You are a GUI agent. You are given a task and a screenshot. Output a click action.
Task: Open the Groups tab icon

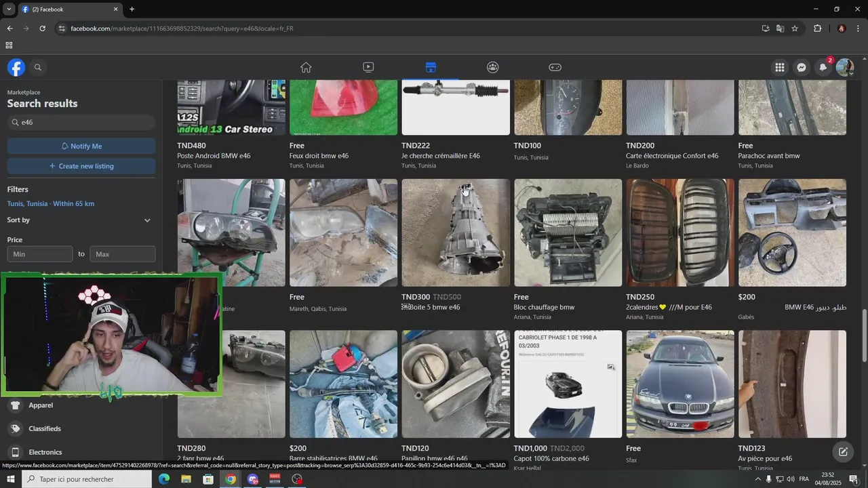click(493, 67)
